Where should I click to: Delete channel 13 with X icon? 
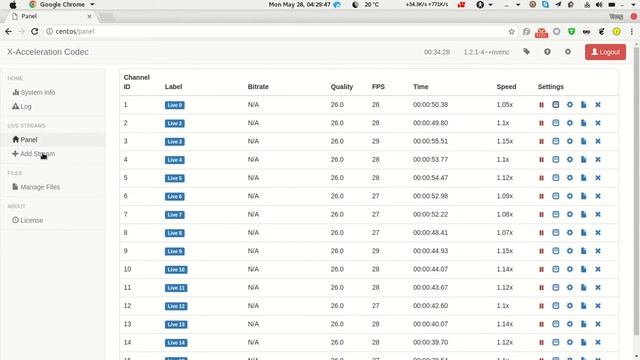598,324
